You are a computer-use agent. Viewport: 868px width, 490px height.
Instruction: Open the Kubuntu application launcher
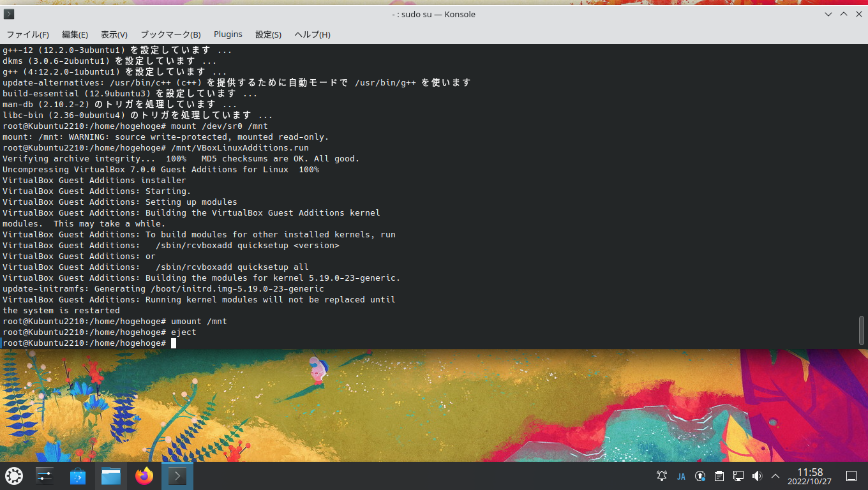(x=14, y=476)
